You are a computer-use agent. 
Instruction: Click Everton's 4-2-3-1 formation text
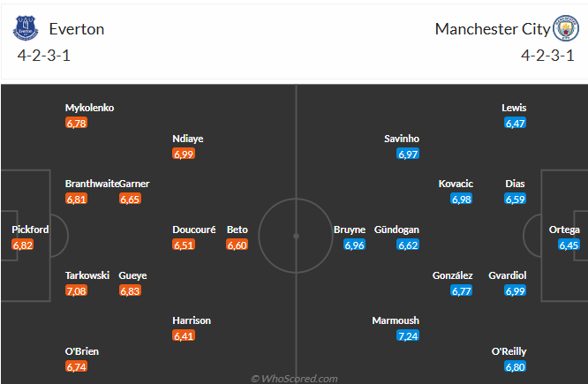click(43, 56)
